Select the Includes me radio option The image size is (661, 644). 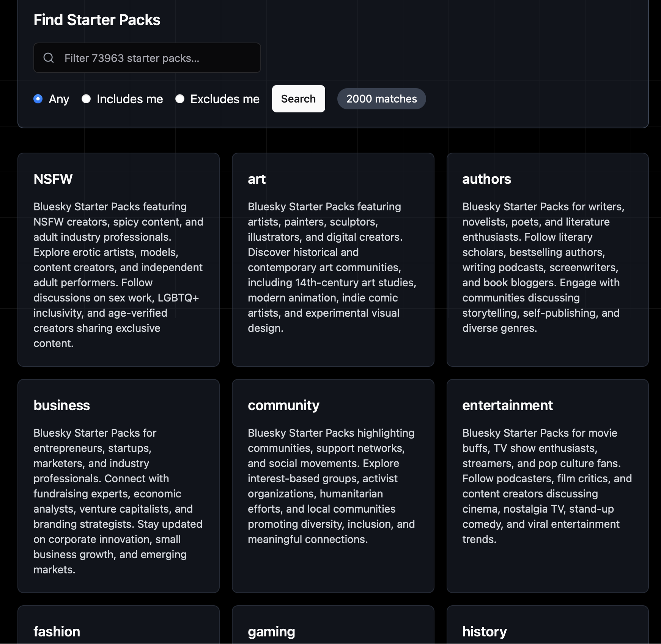point(86,99)
